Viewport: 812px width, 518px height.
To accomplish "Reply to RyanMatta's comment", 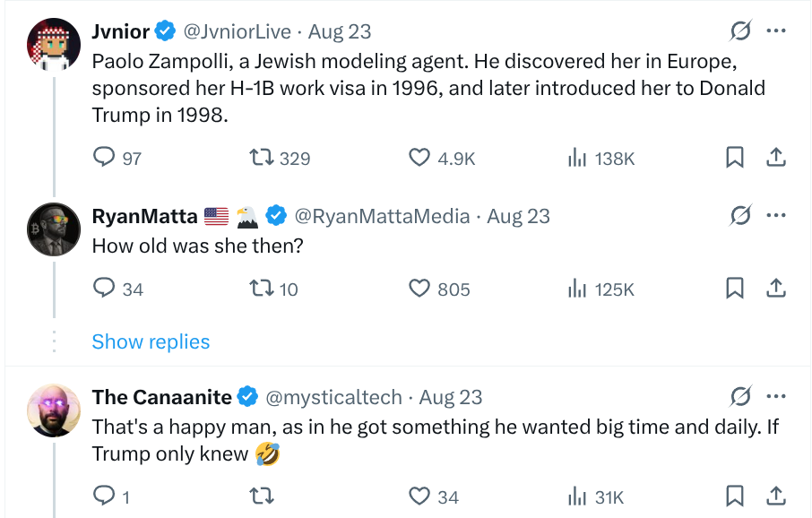I will tap(104, 288).
